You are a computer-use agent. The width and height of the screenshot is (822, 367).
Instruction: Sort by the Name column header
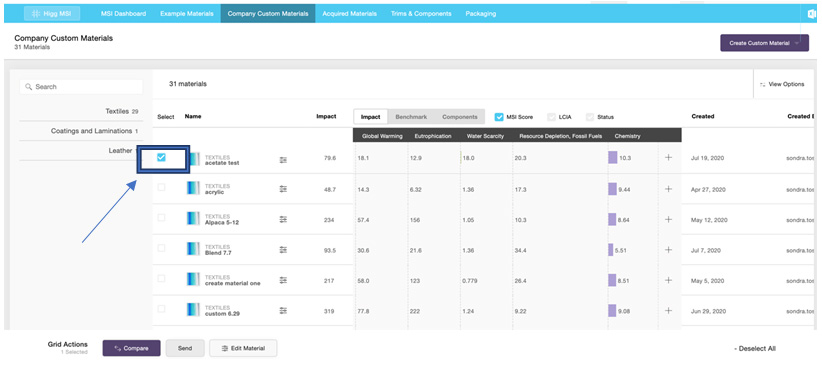[193, 116]
